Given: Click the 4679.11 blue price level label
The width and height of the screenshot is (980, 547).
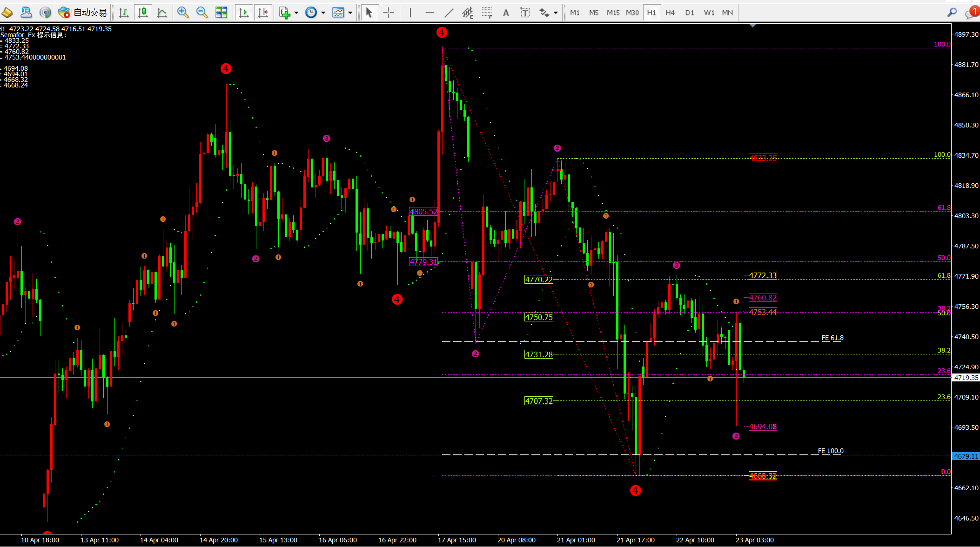Looking at the screenshot, I should pyautogui.click(x=966, y=456).
